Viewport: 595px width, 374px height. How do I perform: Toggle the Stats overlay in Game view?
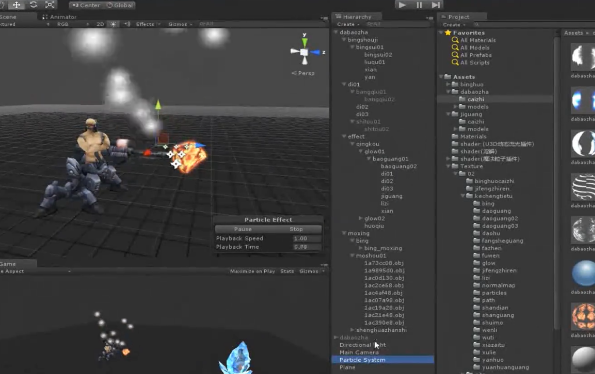pyautogui.click(x=287, y=271)
